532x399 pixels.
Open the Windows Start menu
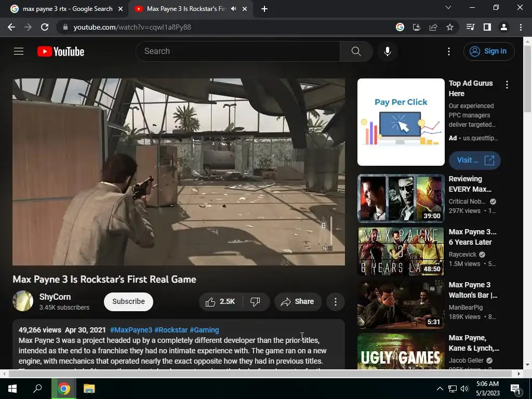12,389
